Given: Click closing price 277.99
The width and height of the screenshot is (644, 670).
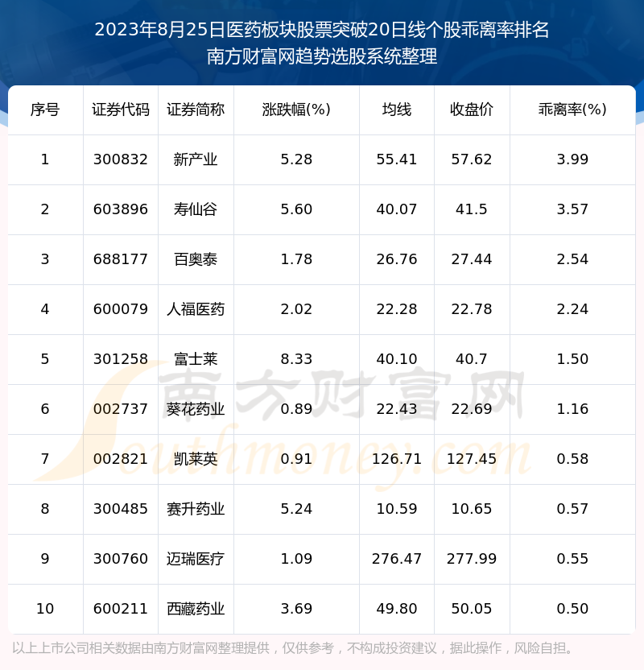Looking at the screenshot, I should pyautogui.click(x=472, y=559).
